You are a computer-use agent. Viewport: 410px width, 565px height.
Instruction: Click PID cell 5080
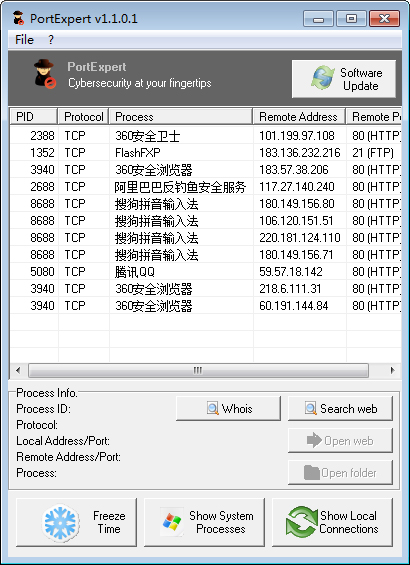point(42,272)
